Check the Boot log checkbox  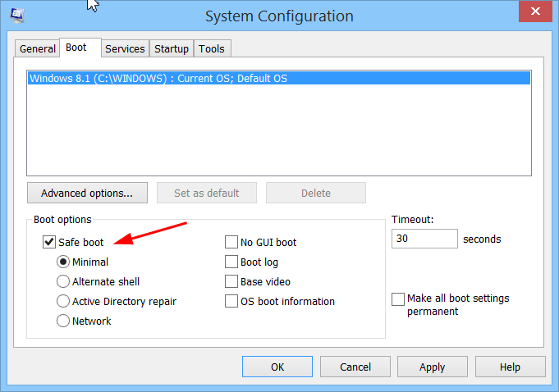(231, 262)
